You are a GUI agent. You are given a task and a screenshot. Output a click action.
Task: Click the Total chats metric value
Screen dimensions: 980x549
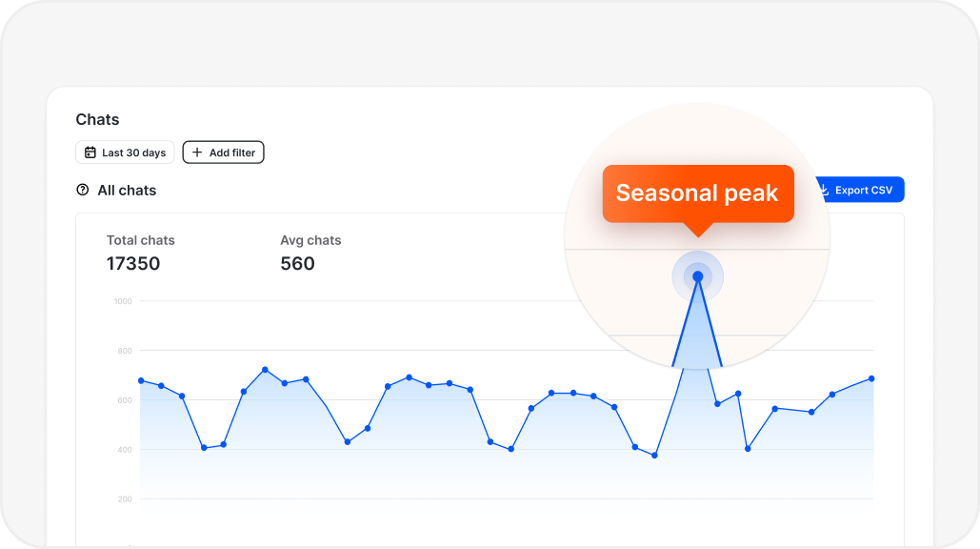coord(132,264)
